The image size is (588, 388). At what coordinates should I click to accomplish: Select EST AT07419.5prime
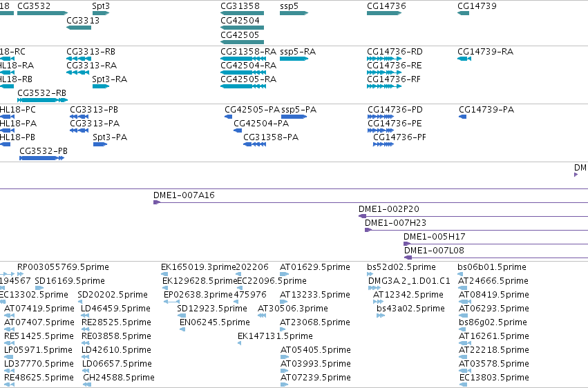point(39,309)
